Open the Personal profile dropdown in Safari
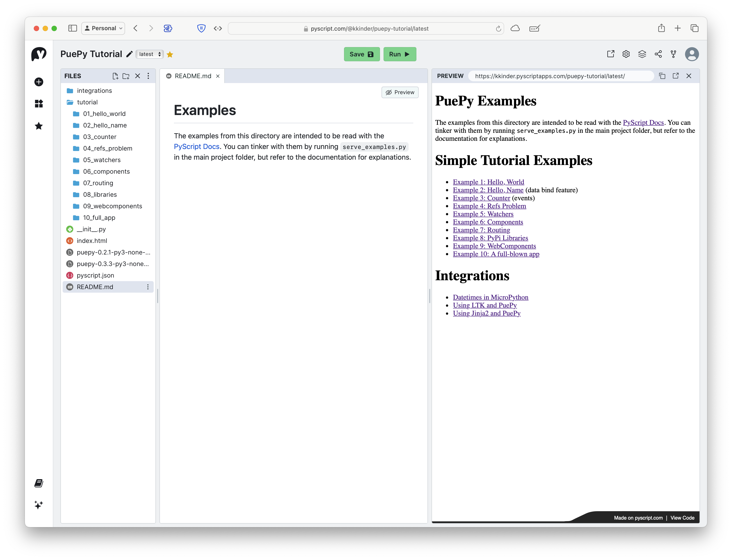The image size is (732, 560). coord(103,28)
